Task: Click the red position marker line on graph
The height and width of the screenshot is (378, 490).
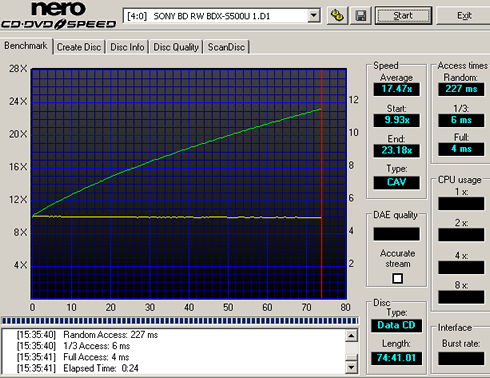Action: [x=321, y=183]
